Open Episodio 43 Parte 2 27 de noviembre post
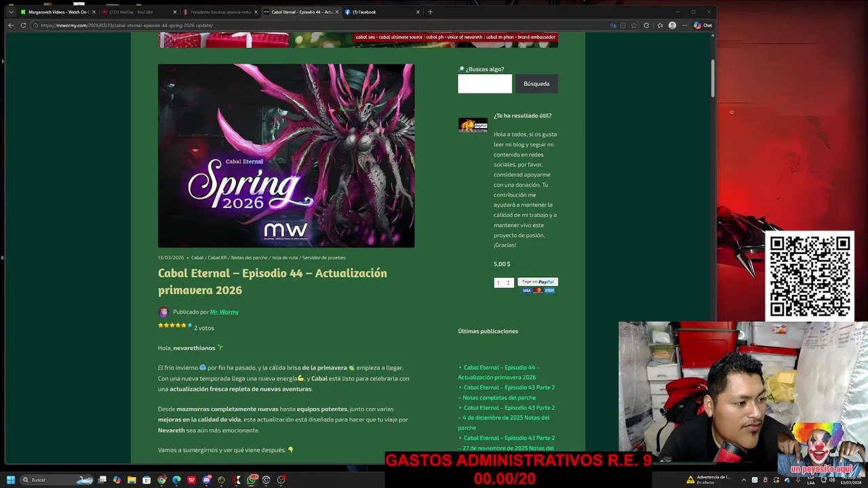868x488 pixels. pyautogui.click(x=507, y=443)
